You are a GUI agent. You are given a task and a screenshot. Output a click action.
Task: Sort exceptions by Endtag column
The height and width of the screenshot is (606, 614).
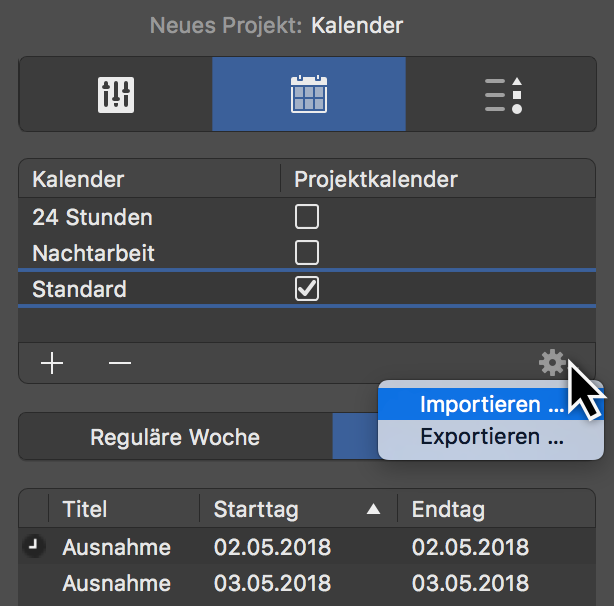coord(448,510)
